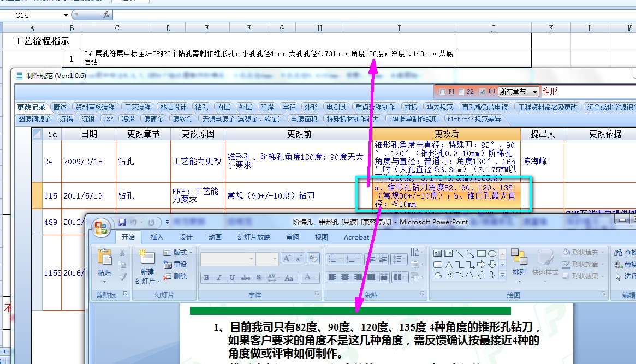Select the Down Arrow block shape
The width and height of the screenshot is (636, 364).
[492, 265]
